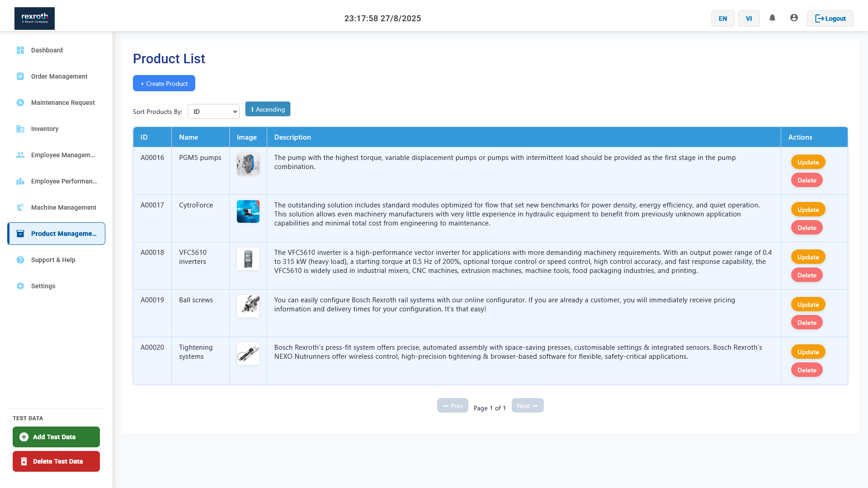Click the Settings gear icon
Image resolution: width=868 pixels, height=488 pixels.
20,286
